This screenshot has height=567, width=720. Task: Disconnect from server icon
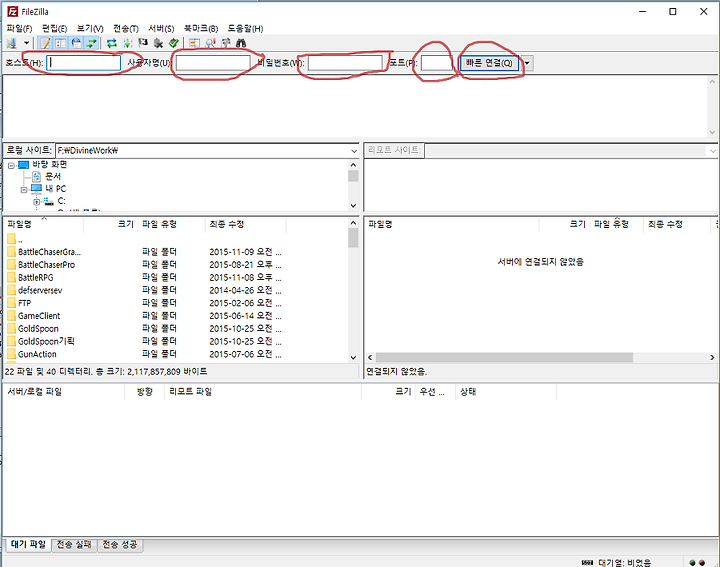[158, 43]
